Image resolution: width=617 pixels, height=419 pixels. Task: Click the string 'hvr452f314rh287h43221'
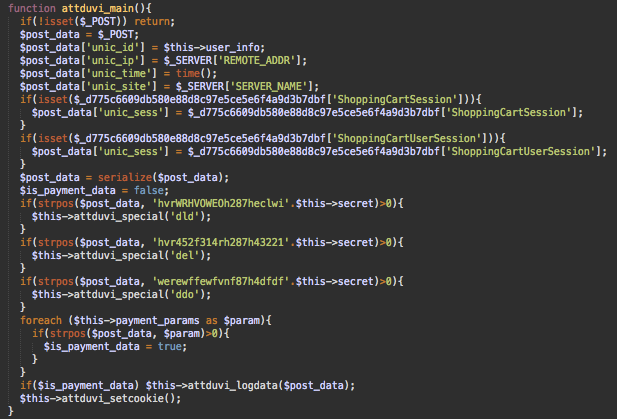click(x=220, y=242)
